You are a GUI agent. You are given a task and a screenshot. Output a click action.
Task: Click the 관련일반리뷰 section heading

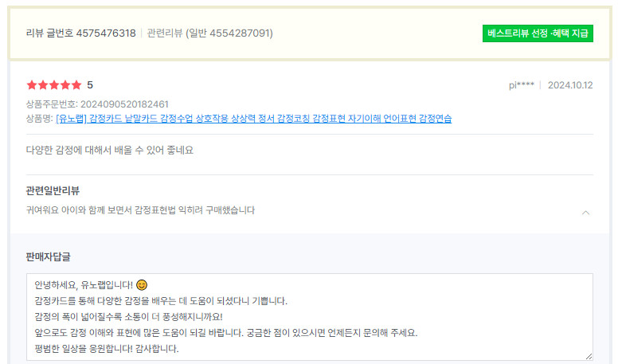coord(53,190)
